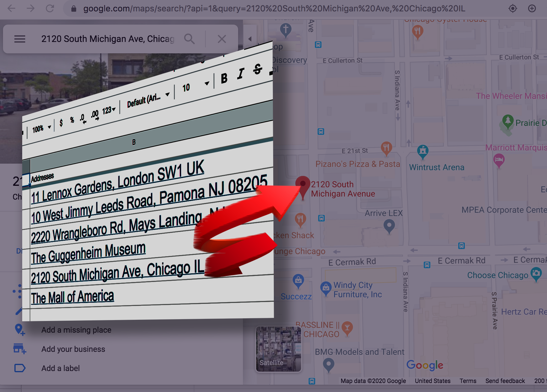Screen dimensions: 547x392
Task: Click Add a missing place
Action: point(76,330)
